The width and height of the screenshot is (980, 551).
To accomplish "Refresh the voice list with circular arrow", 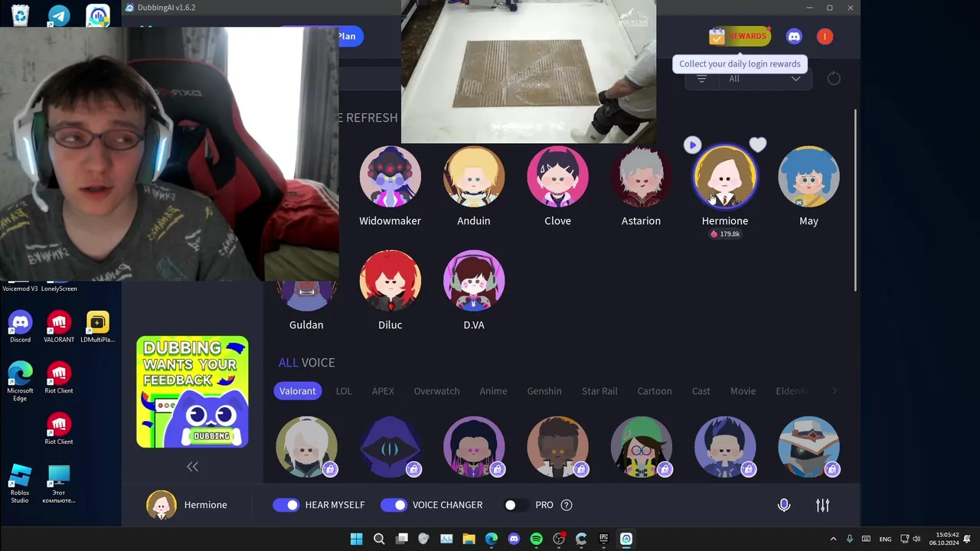I will pos(834,78).
